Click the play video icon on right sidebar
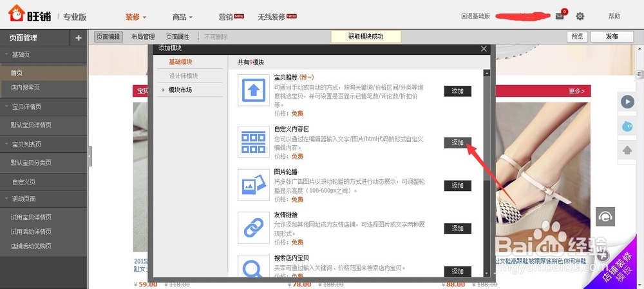 click(627, 101)
